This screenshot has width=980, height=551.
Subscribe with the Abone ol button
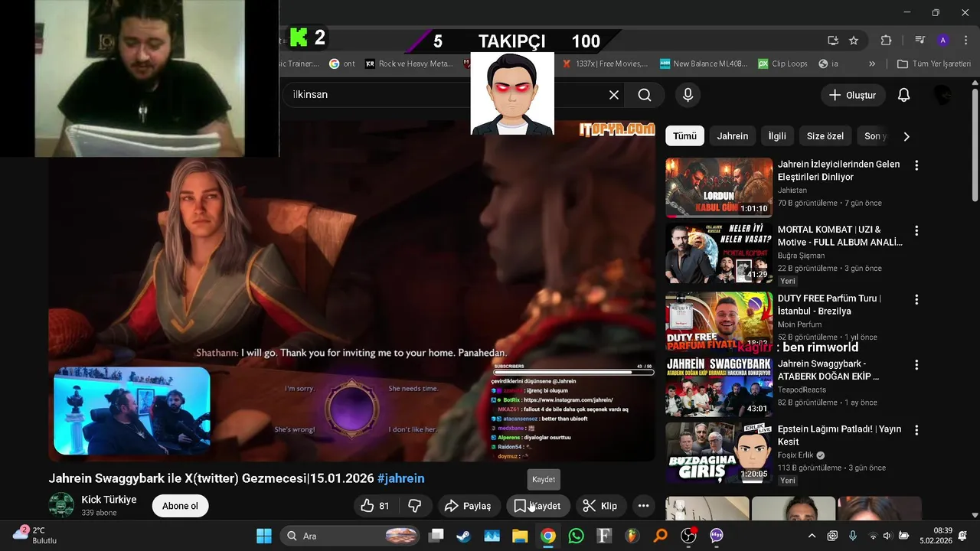point(180,506)
